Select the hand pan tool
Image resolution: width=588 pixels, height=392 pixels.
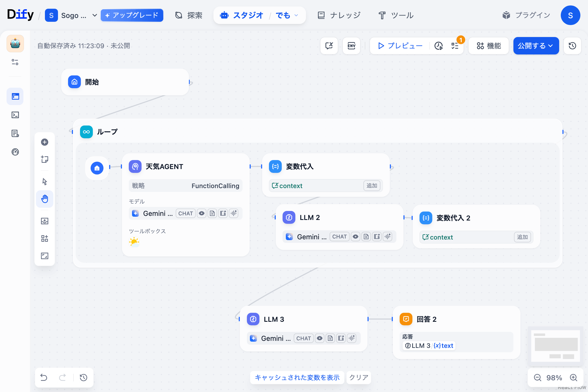click(x=45, y=199)
